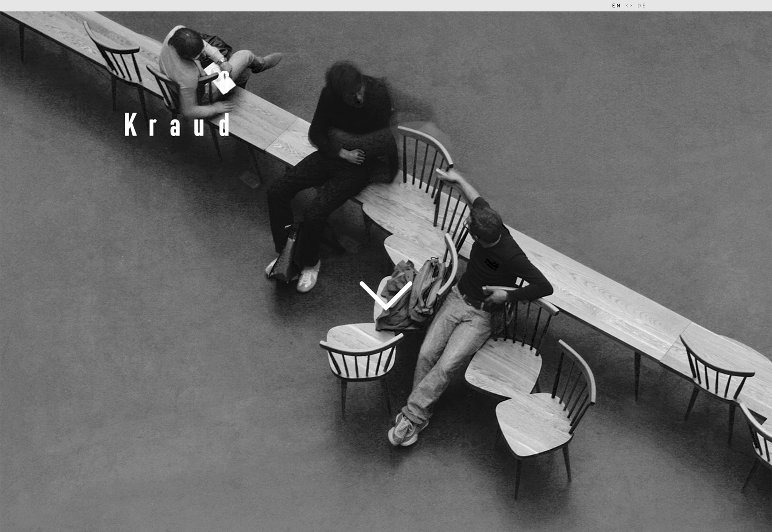Image resolution: width=772 pixels, height=532 pixels.
Task: Click the letter K of the Kraud logo
Action: [131, 125]
